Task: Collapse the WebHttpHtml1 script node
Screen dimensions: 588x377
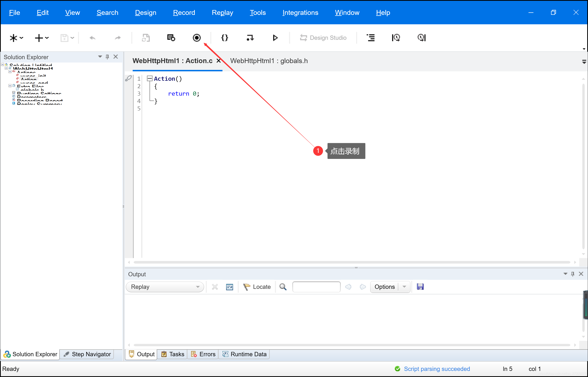Action: (x=6, y=68)
